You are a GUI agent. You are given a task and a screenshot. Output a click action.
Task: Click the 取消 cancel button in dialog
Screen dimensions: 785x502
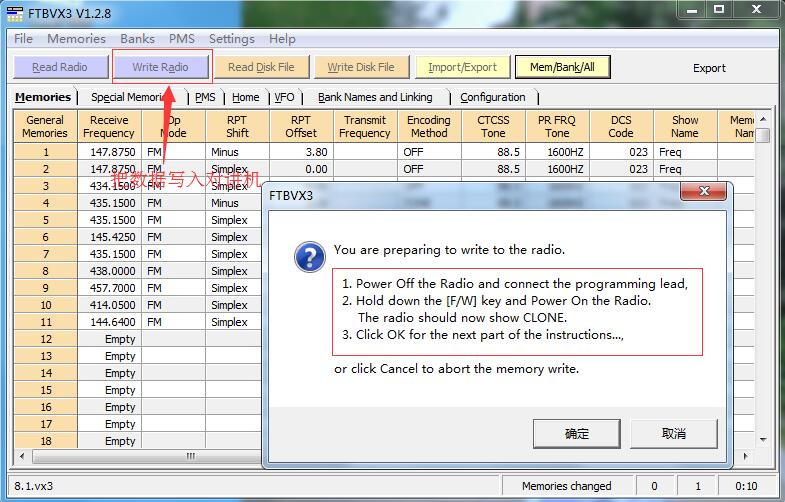coord(674,433)
